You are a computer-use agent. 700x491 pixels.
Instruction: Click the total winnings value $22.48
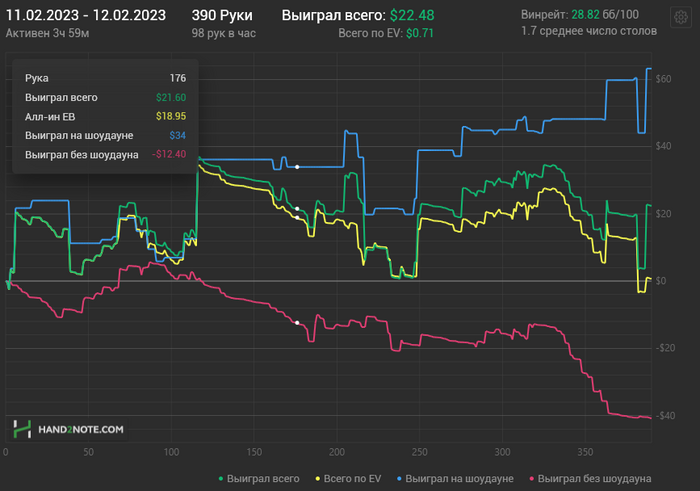pyautogui.click(x=412, y=15)
